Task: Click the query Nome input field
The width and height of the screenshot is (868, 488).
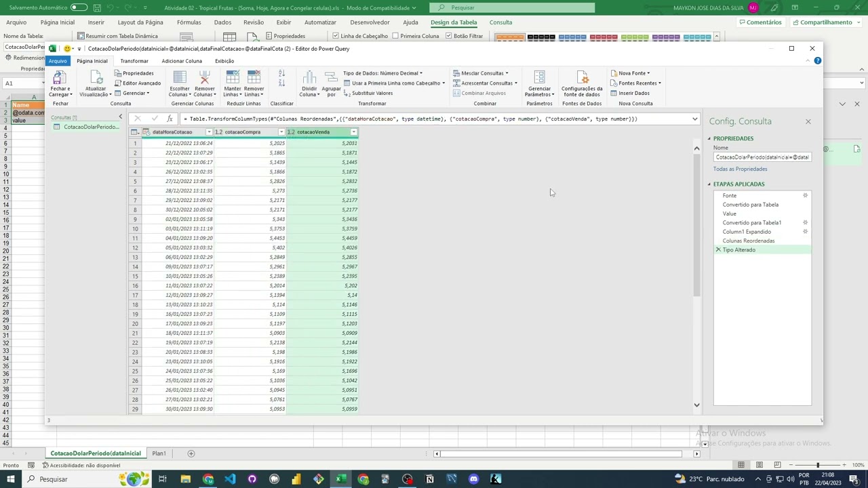Action: point(762,157)
